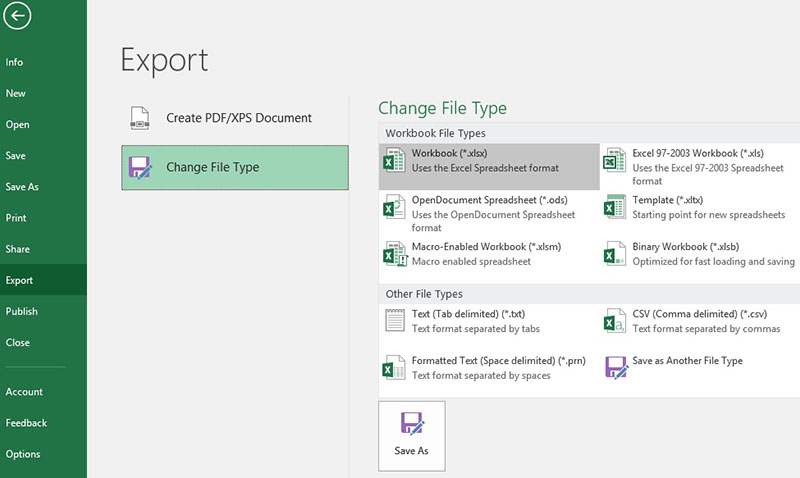
Task: Select Export in the sidebar
Action: pos(43,280)
